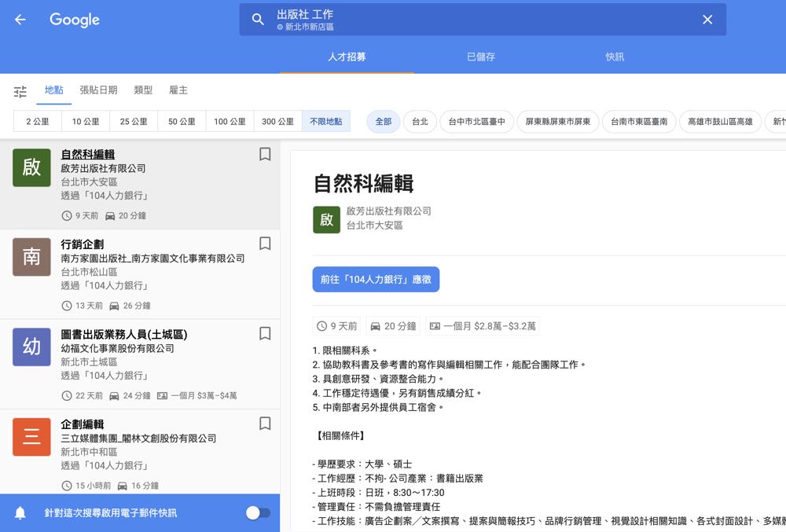Image resolution: width=786 pixels, height=532 pixels.
Task: Switch to the 快訊 tab
Action: 615,57
